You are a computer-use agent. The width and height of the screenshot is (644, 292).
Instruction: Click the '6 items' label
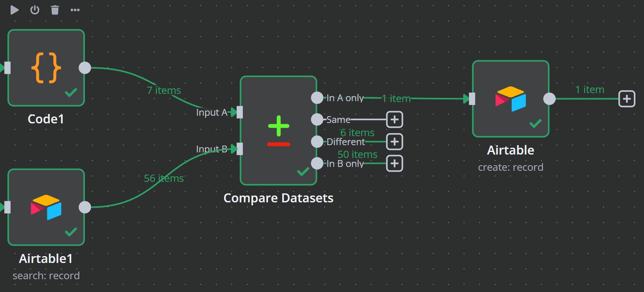tap(357, 133)
